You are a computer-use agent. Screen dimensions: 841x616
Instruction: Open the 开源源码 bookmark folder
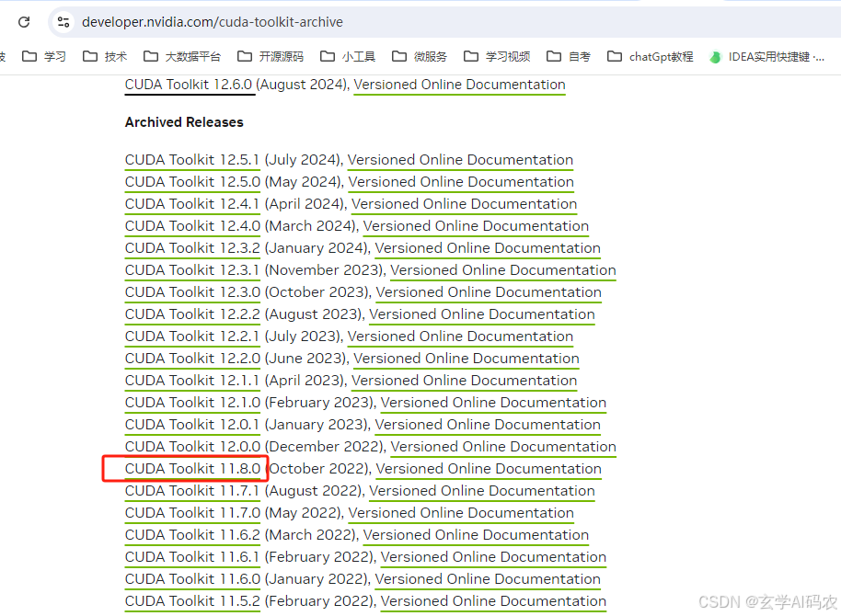coord(271,56)
